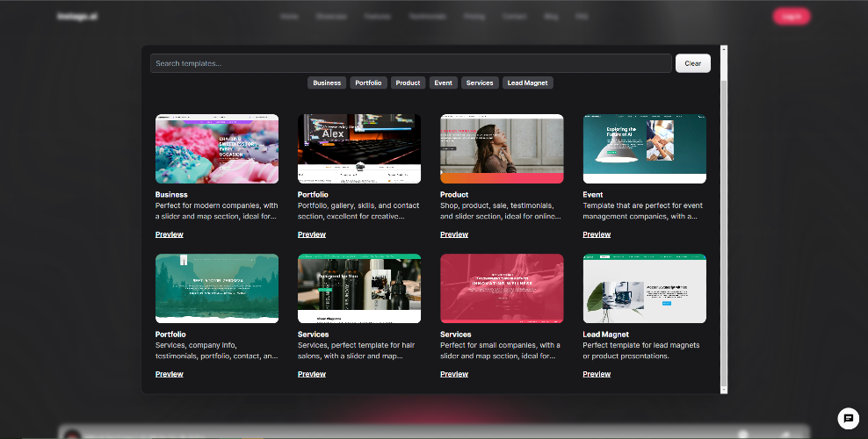
Task: Filter templates by Portfolio tag
Action: pos(368,83)
